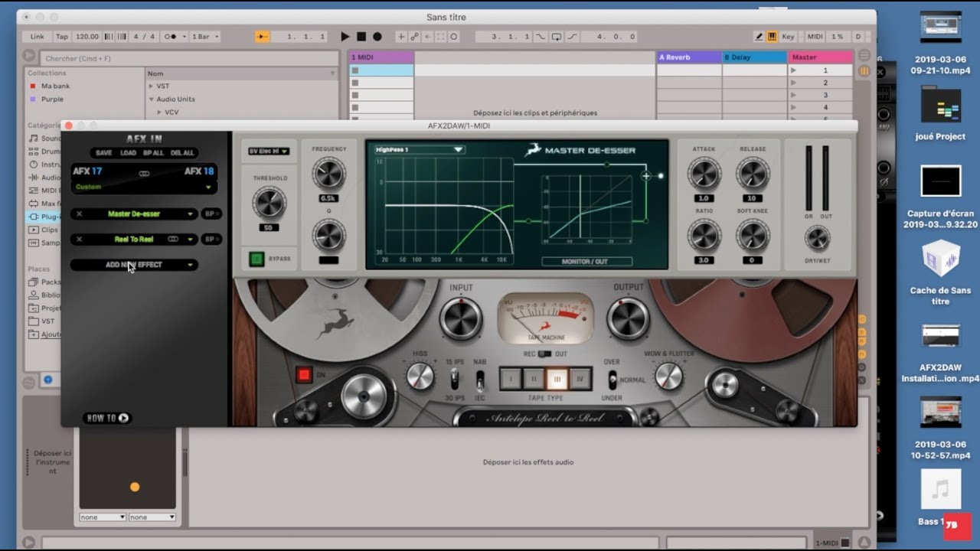
Task: Click the AFX 17/18 channel link icon
Action: tap(144, 173)
